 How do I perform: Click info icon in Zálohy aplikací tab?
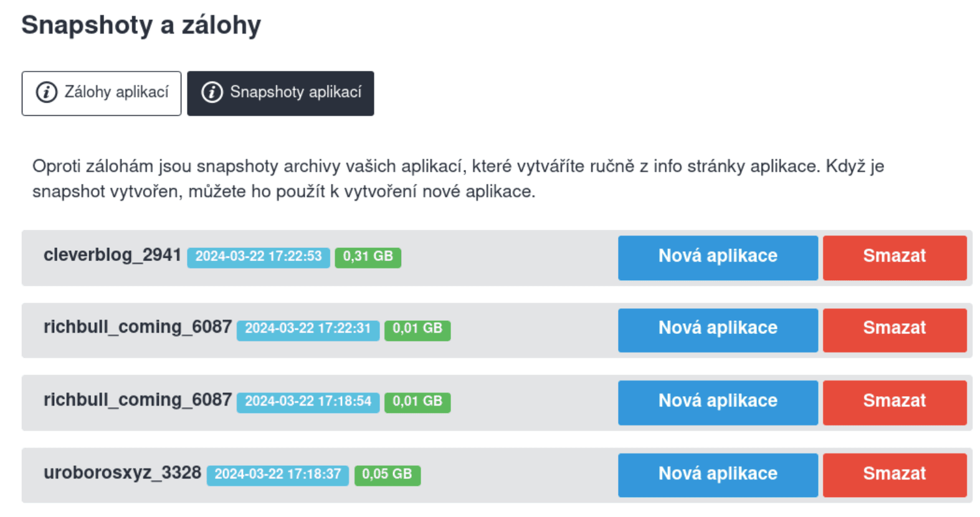[46, 92]
